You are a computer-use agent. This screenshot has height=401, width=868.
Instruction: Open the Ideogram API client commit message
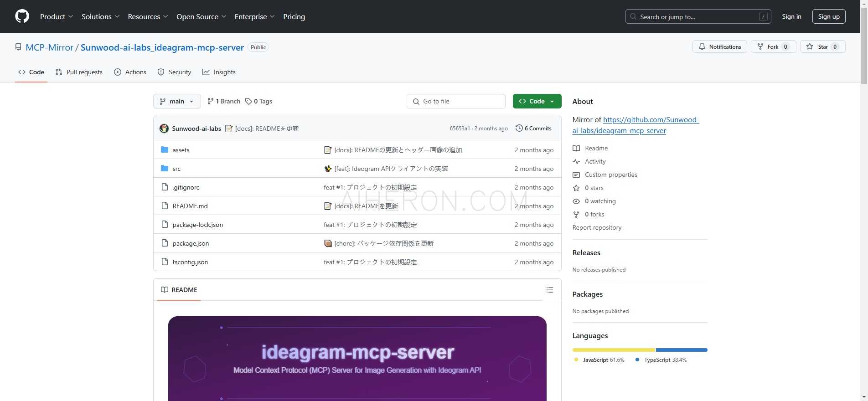(391, 169)
